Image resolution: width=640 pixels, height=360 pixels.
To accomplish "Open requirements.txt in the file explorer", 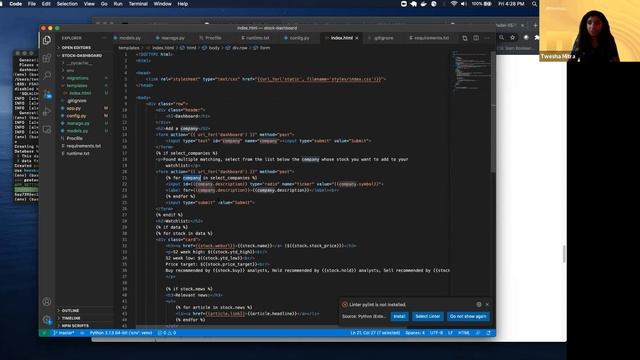I will pos(84,146).
